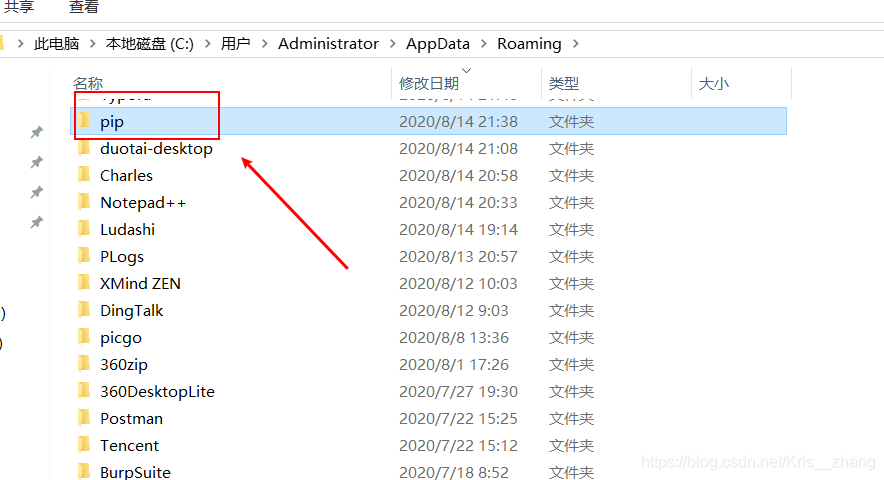The width and height of the screenshot is (884, 480).
Task: Select the file name 360zip
Action: 123,364
